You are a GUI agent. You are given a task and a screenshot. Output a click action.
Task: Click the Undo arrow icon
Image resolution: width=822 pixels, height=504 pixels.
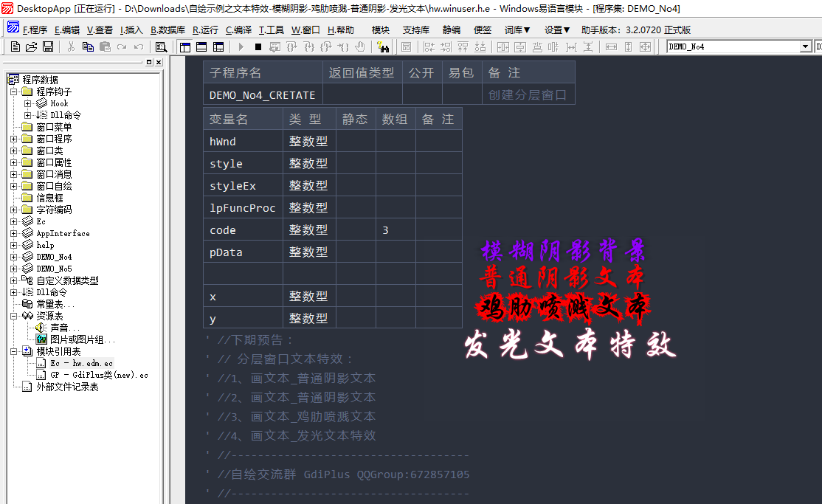point(139,46)
